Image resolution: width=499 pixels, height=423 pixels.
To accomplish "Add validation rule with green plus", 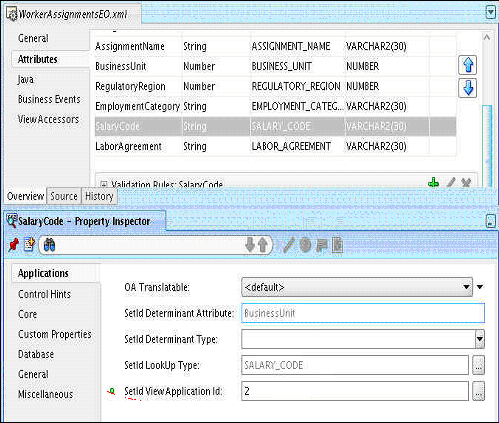I will tap(433, 183).
